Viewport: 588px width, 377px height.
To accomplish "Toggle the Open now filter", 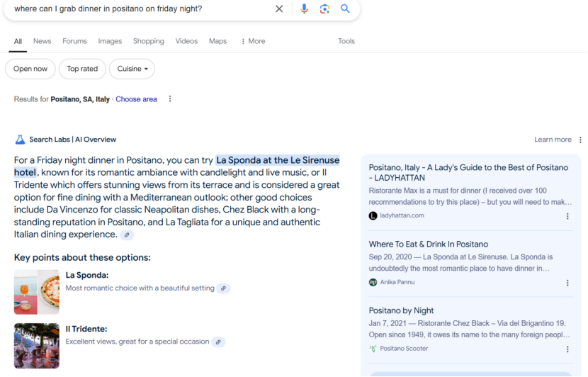I will pos(30,69).
